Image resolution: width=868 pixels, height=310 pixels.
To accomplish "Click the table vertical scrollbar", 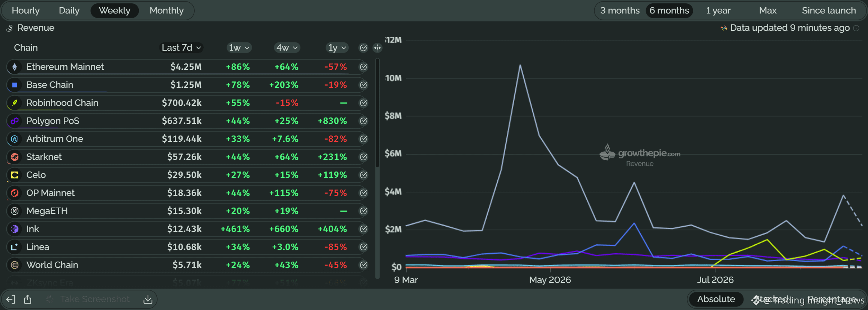I will [377, 113].
